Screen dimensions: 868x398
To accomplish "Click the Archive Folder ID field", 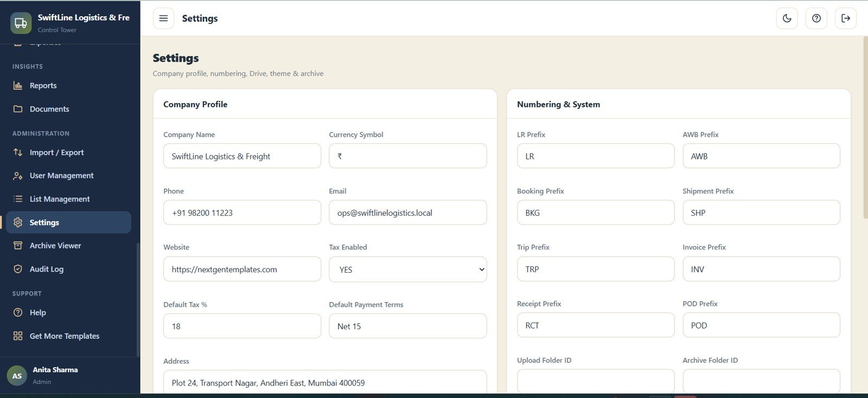I will point(761,381).
